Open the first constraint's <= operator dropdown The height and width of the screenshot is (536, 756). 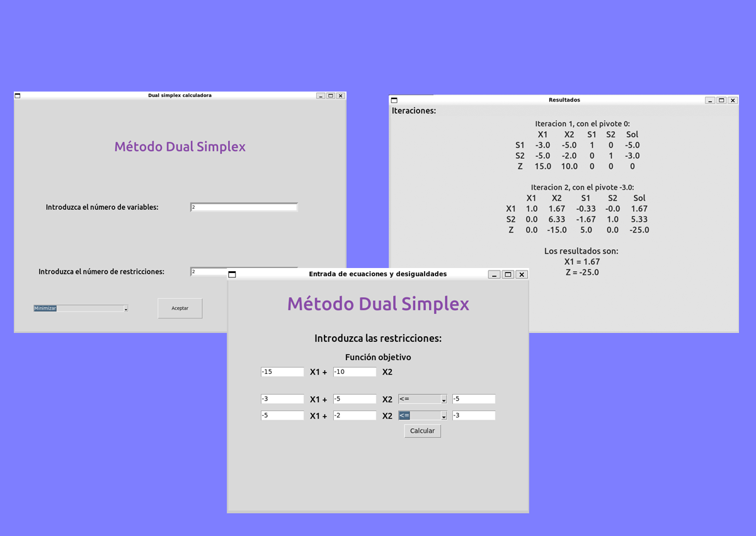[x=423, y=399]
